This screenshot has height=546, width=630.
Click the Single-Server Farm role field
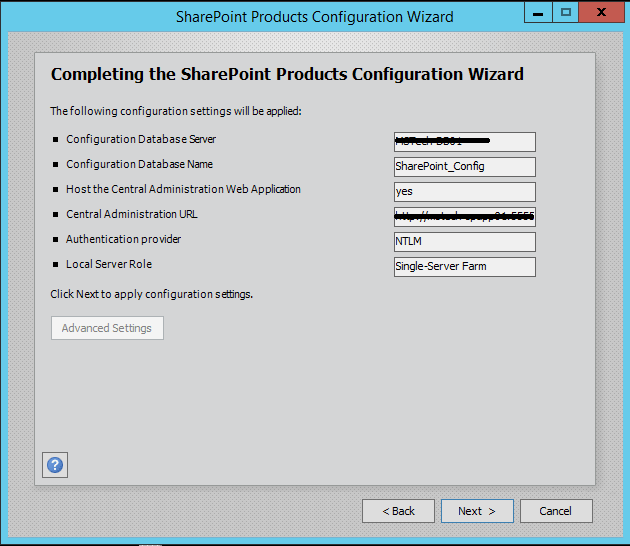click(x=465, y=267)
